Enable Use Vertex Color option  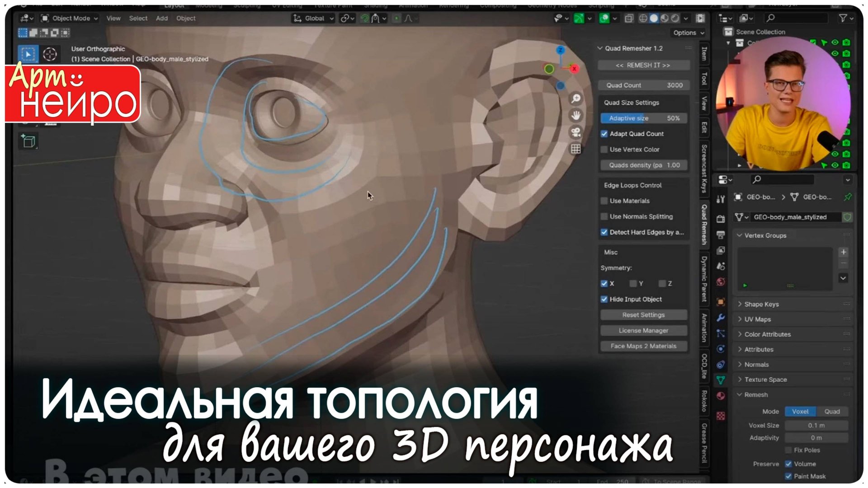(x=604, y=149)
